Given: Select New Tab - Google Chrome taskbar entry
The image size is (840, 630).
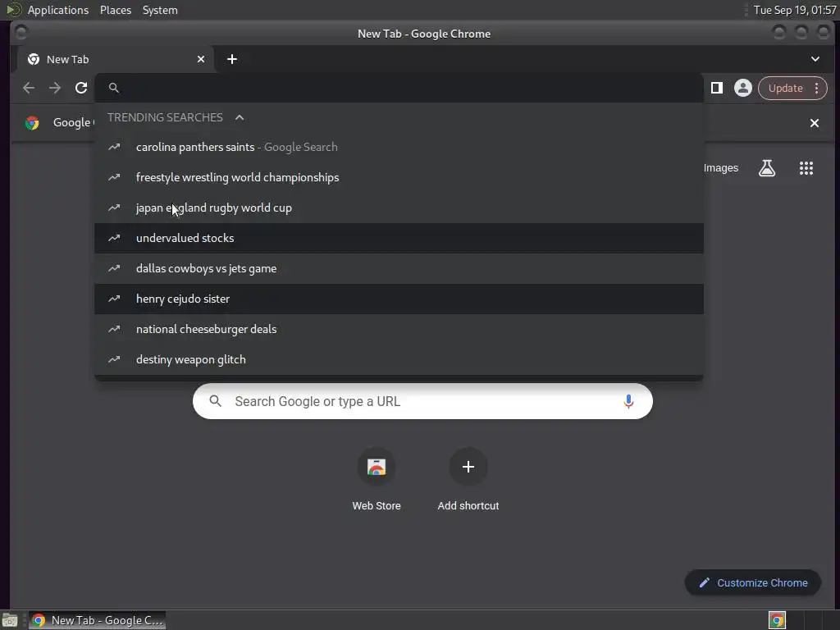Looking at the screenshot, I should tap(98, 620).
